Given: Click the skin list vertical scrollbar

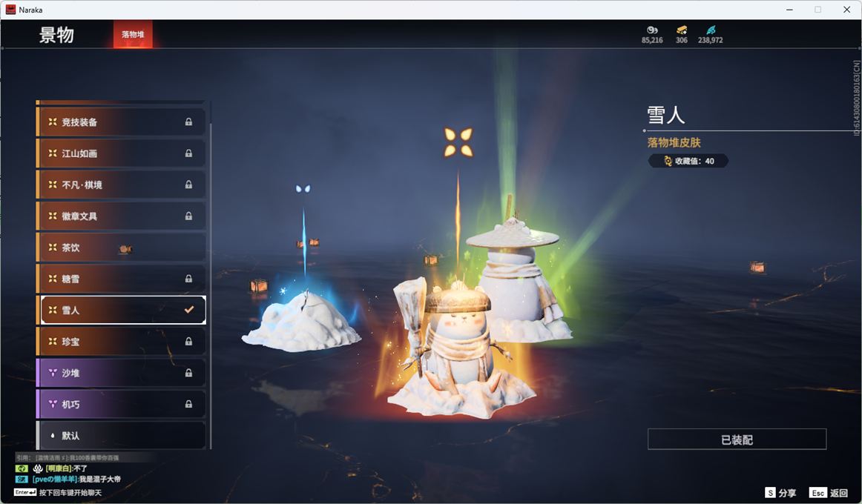Looking at the screenshot, I should point(211,282).
